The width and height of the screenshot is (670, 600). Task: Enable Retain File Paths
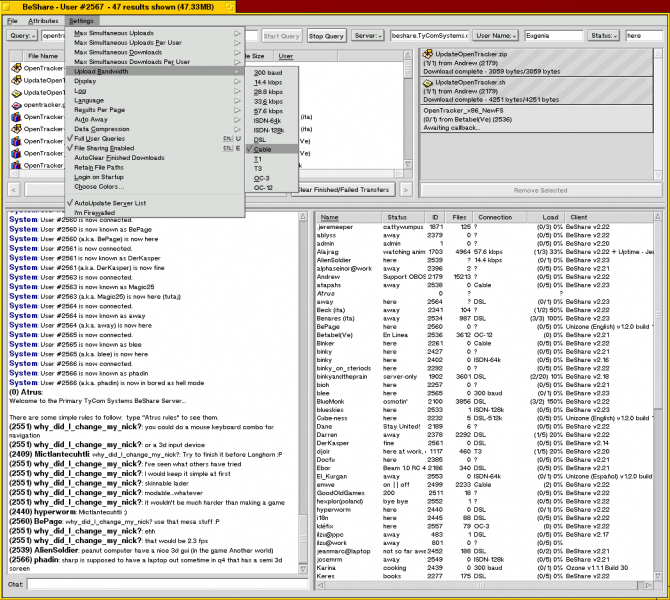155,168
